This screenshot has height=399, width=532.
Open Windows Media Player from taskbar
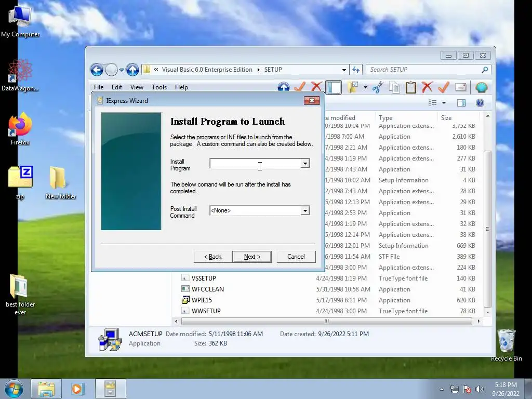click(x=77, y=389)
